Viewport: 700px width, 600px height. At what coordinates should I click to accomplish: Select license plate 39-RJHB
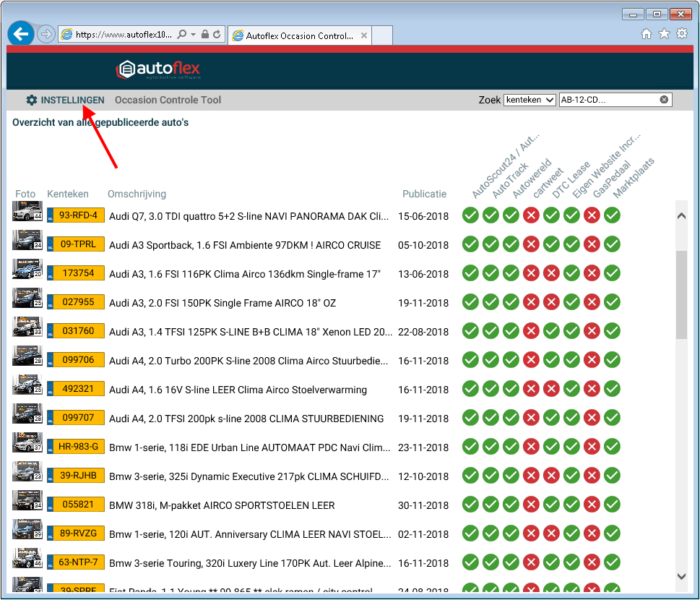click(76, 476)
